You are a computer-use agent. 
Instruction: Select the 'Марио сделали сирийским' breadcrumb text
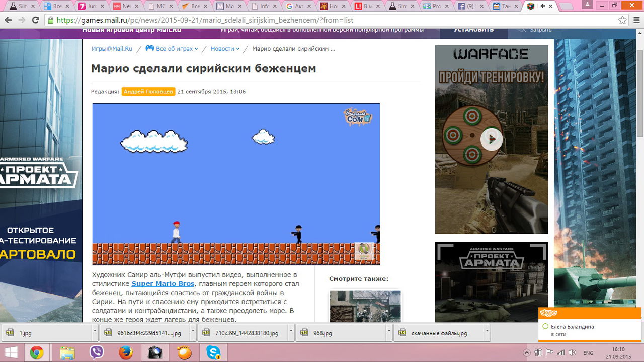point(293,49)
